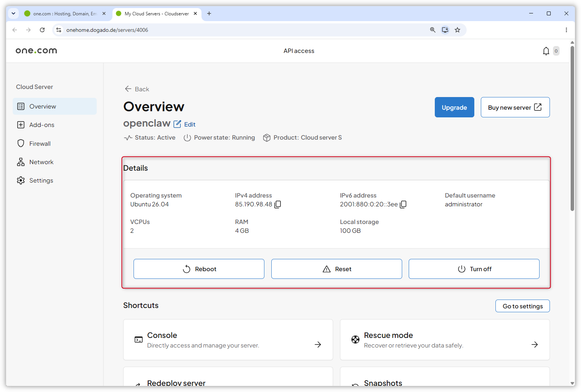
Task: Click Go to settings
Action: point(523,306)
